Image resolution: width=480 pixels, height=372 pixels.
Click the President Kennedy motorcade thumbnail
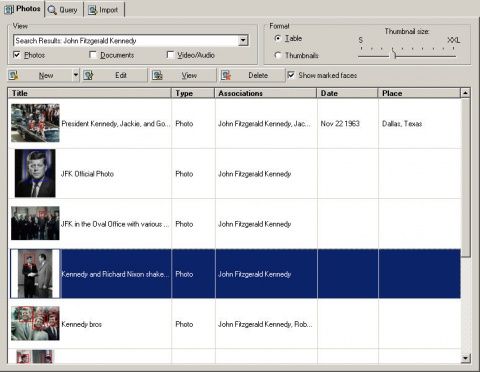tap(35, 123)
